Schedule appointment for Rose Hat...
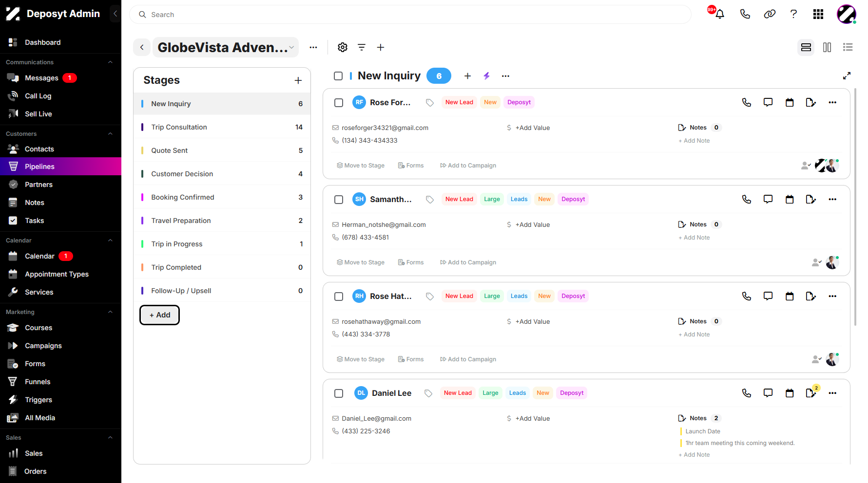The image size is (868, 483). click(790, 296)
